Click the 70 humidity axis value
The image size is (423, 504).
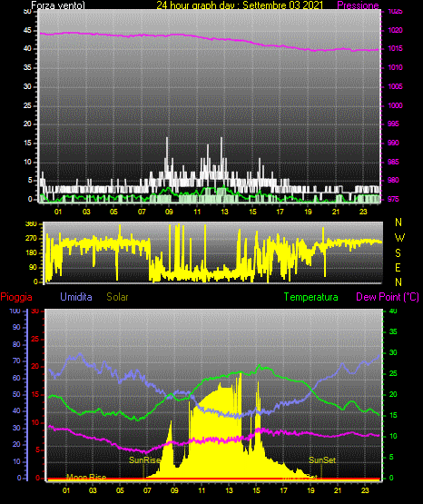coord(16,361)
